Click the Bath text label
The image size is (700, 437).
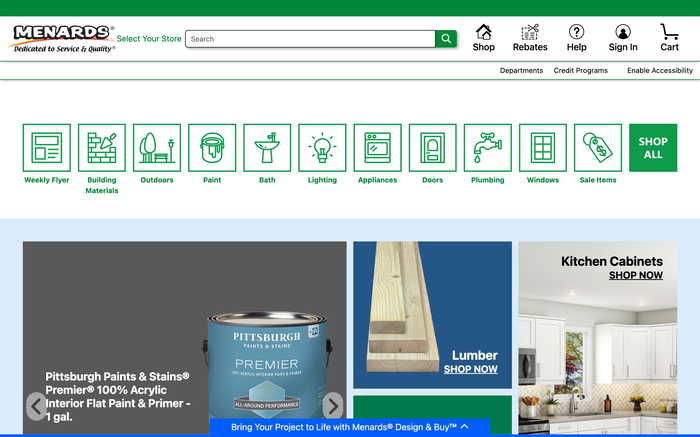267,180
